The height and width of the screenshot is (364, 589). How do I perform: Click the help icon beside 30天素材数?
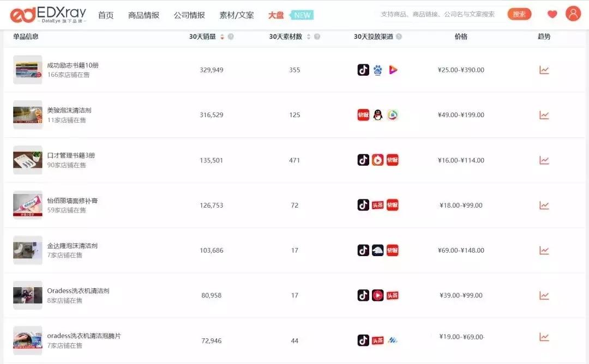[317, 37]
